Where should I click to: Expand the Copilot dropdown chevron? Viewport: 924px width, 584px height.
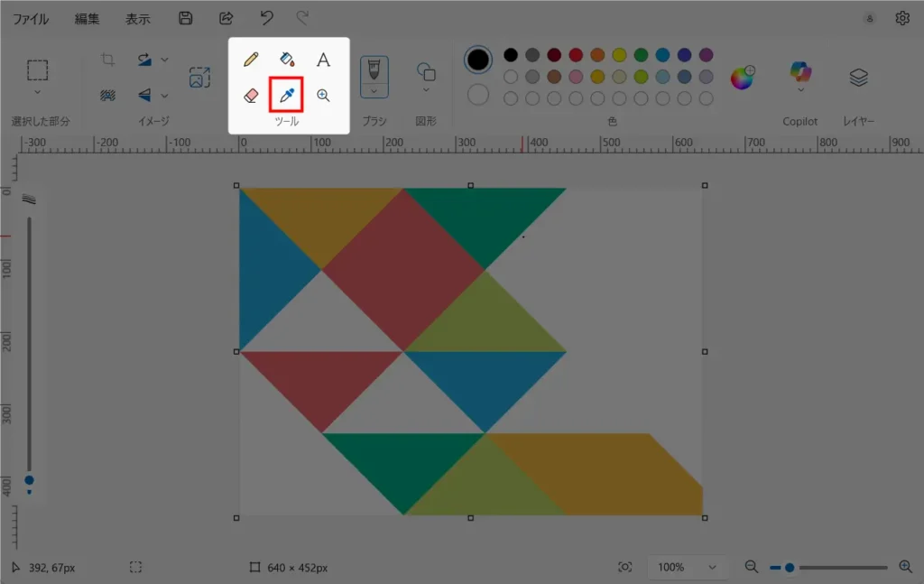click(x=800, y=90)
